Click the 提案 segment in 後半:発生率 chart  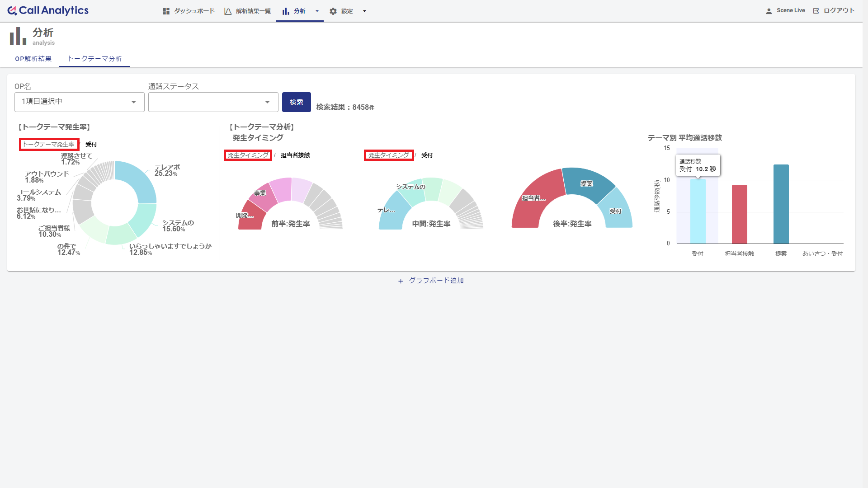586,183
